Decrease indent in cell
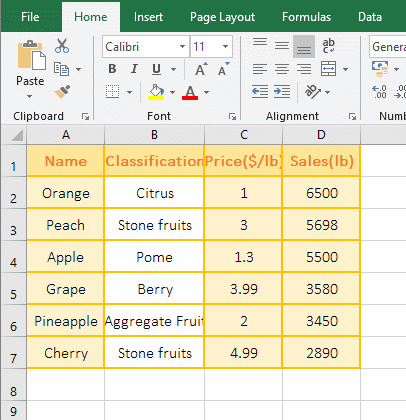Viewport: 406px width, 420px height. point(260,91)
